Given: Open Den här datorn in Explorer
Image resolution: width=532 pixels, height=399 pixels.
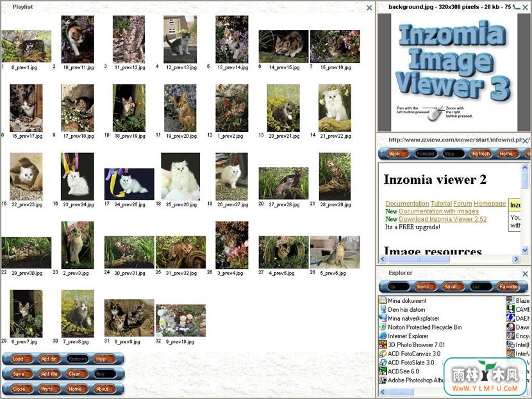Looking at the screenshot, I should click(x=402, y=309).
